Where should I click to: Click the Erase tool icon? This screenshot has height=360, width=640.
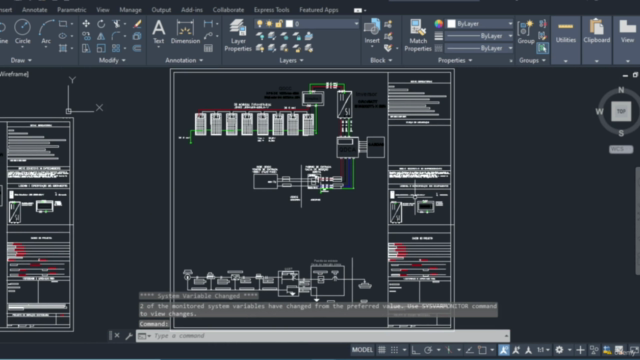(137, 24)
